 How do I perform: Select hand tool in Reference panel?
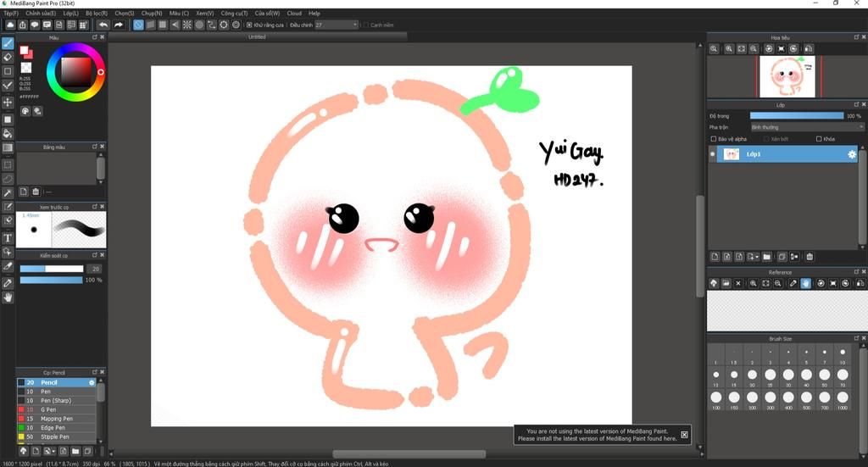(x=805, y=283)
